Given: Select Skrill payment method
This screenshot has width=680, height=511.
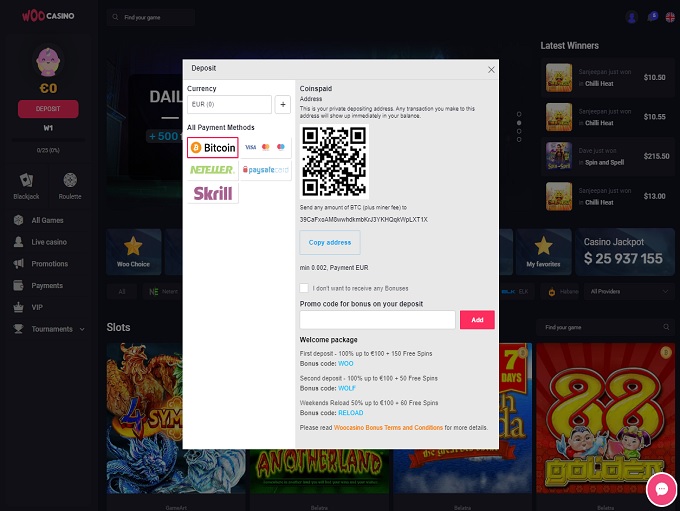Looking at the screenshot, I should tap(212, 193).
